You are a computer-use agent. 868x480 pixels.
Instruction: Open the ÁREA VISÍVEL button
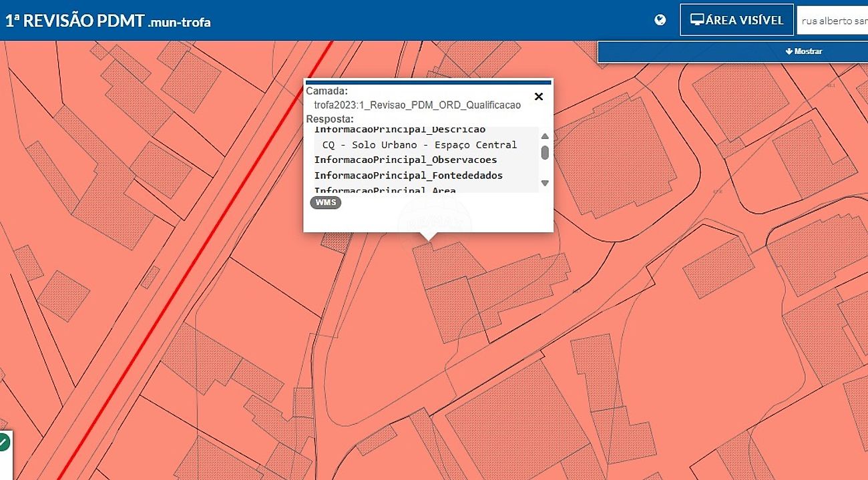[736, 20]
